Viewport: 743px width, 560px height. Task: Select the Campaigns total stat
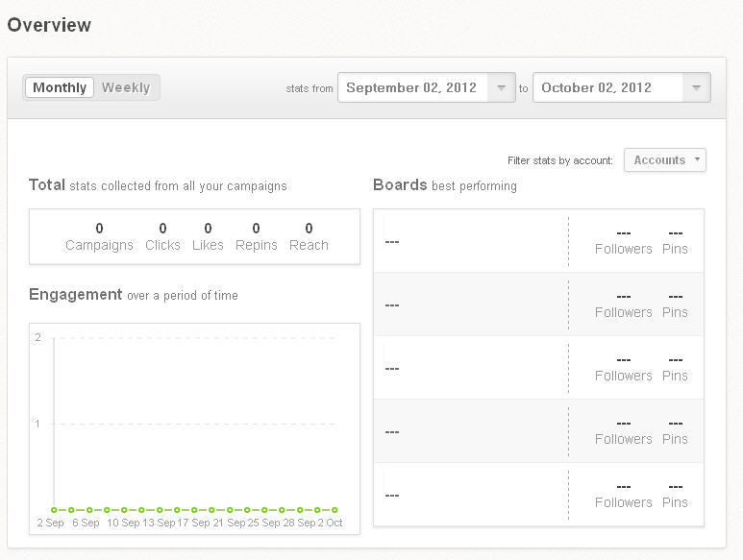tap(99, 236)
